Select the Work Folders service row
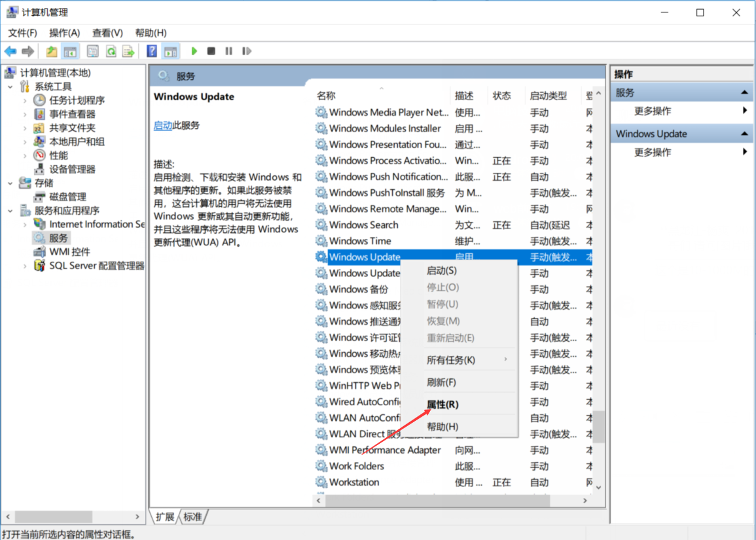This screenshot has height=540, width=756. click(x=453, y=466)
